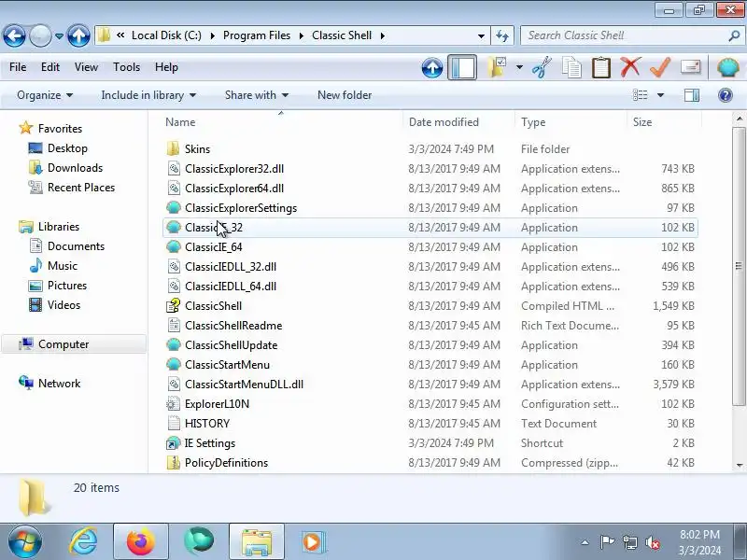Image resolution: width=747 pixels, height=560 pixels.
Task: Open Include in library dropdown
Action: (148, 95)
